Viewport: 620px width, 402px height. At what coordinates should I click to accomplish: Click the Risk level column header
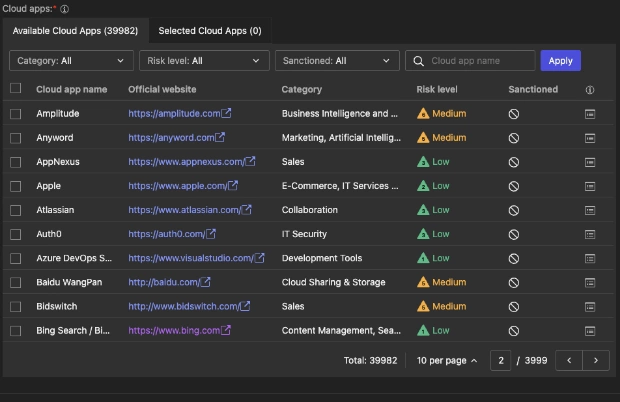437,89
